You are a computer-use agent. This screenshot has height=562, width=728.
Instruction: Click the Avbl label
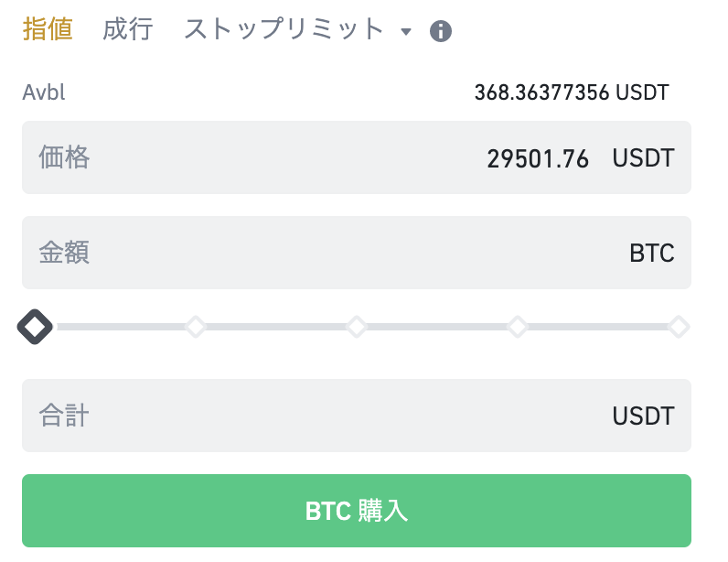click(44, 92)
